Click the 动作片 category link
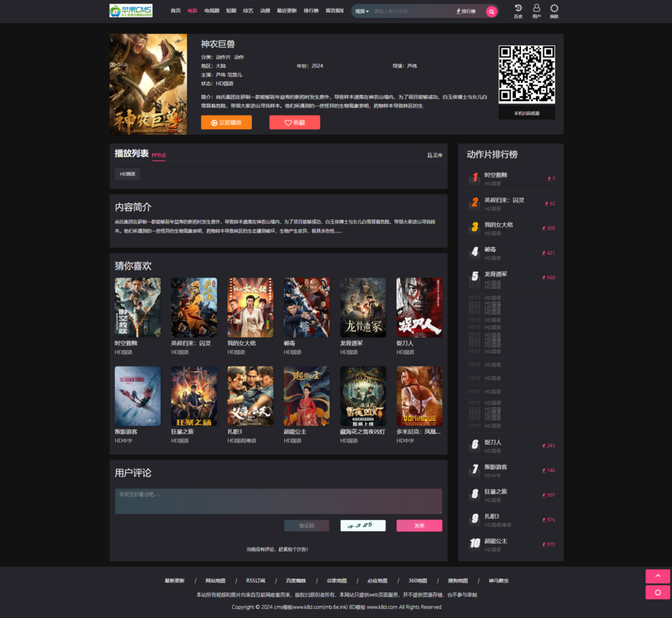The image size is (672, 618). point(223,57)
